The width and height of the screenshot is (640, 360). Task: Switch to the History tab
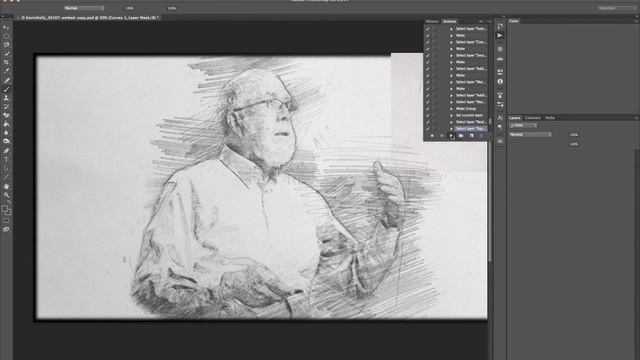(x=432, y=21)
